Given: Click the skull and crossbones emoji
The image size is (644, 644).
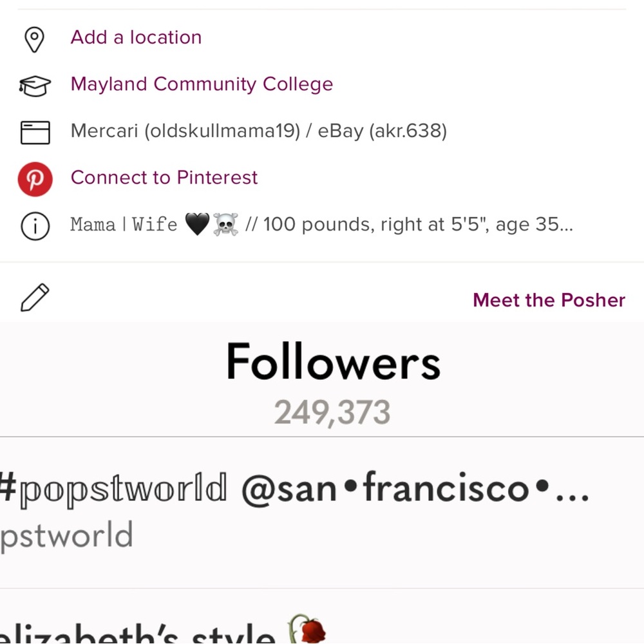Looking at the screenshot, I should 225,225.
